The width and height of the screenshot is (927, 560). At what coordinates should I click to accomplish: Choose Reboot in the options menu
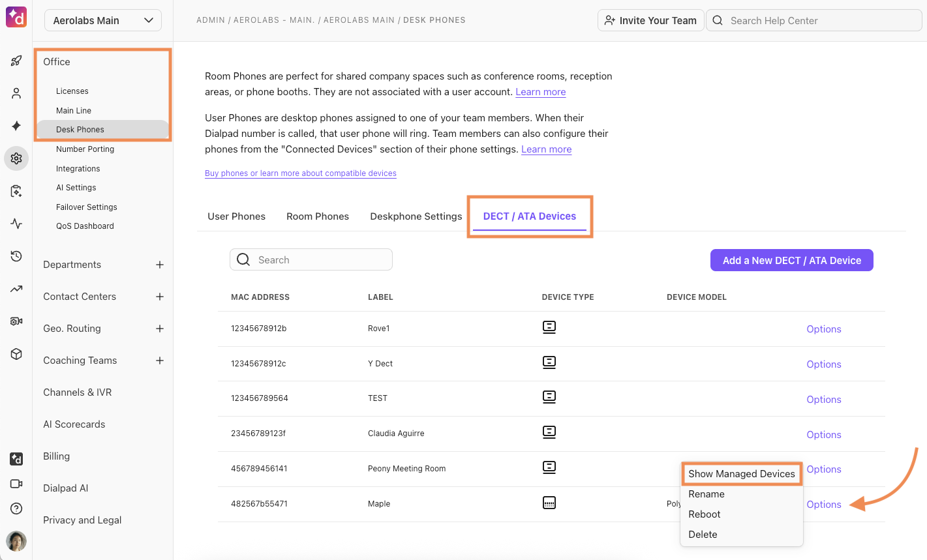705,514
